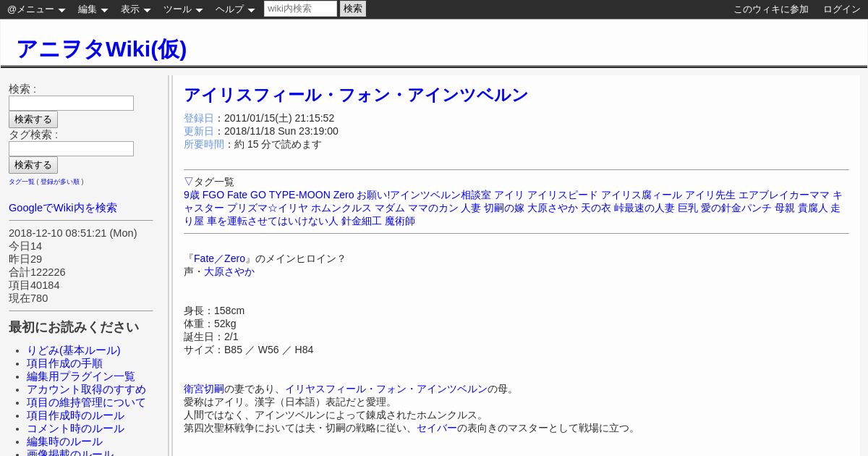Open お願い!アインツベルン相談室 tag

424,195
